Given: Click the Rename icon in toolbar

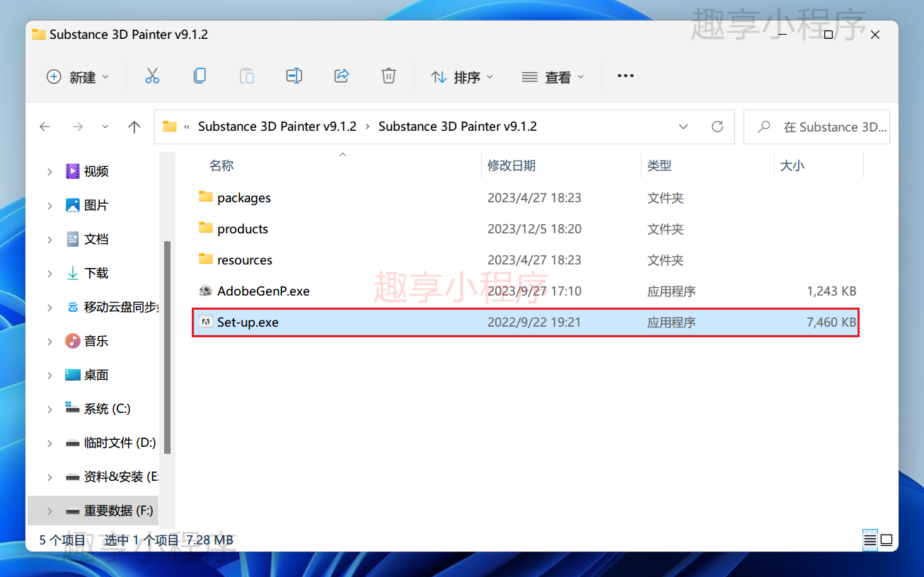Looking at the screenshot, I should click(294, 76).
